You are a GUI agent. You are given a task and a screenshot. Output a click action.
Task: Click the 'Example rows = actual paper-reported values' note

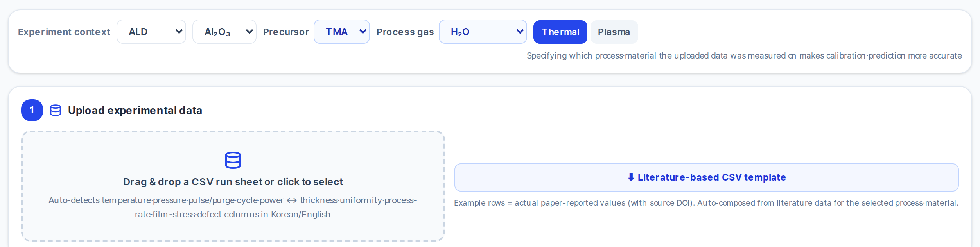click(x=706, y=203)
